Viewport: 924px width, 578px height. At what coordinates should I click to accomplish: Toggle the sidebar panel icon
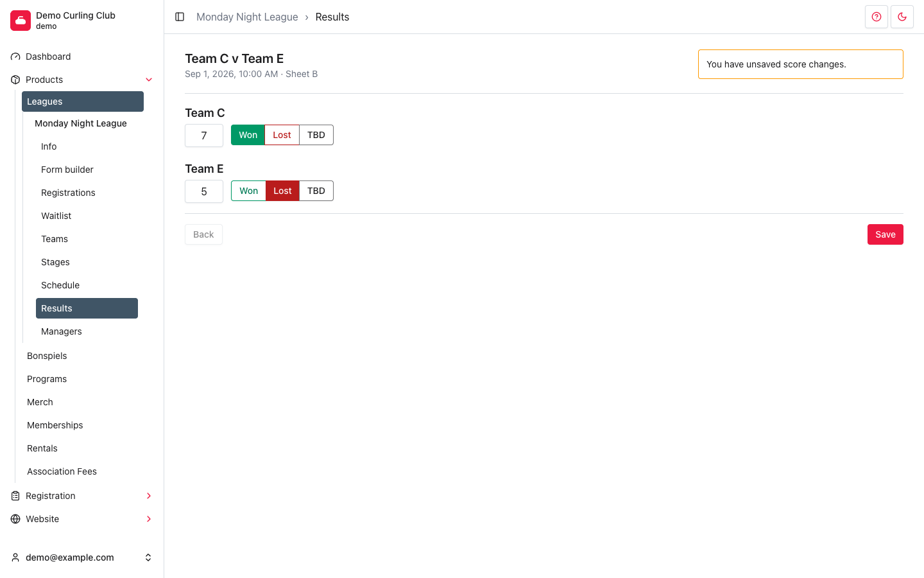(180, 17)
